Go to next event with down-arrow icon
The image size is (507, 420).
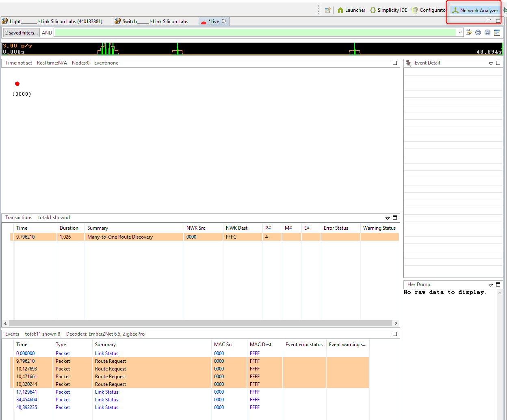[478, 32]
